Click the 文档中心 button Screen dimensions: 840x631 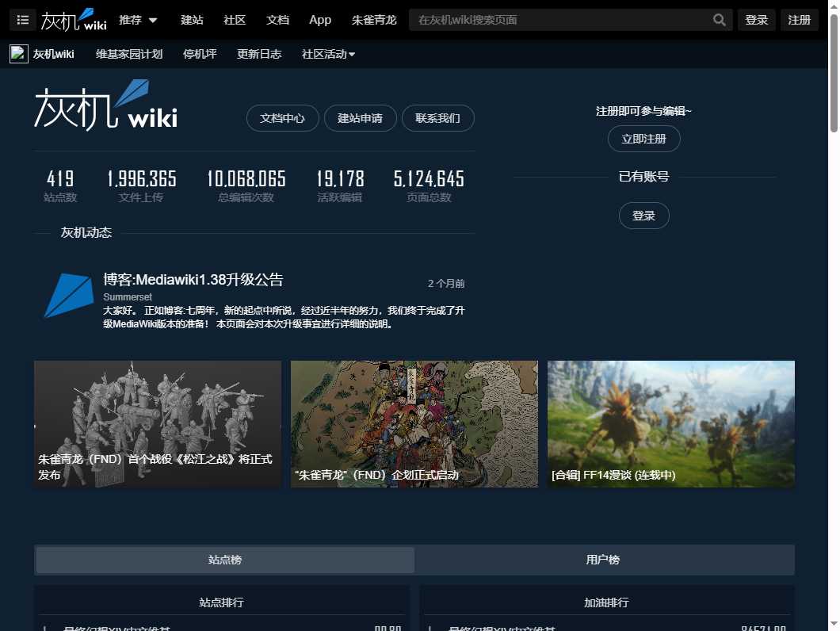tap(282, 117)
